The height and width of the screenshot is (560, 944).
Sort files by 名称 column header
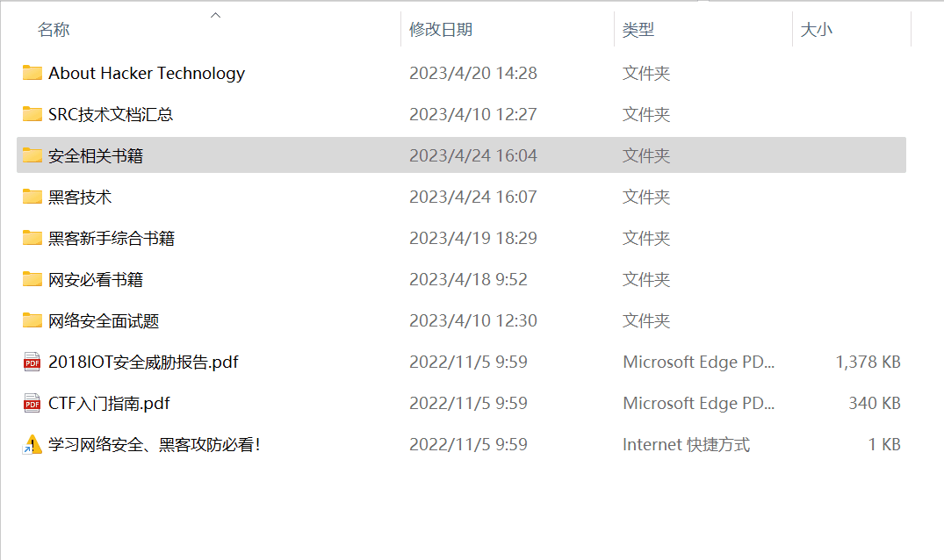point(54,30)
